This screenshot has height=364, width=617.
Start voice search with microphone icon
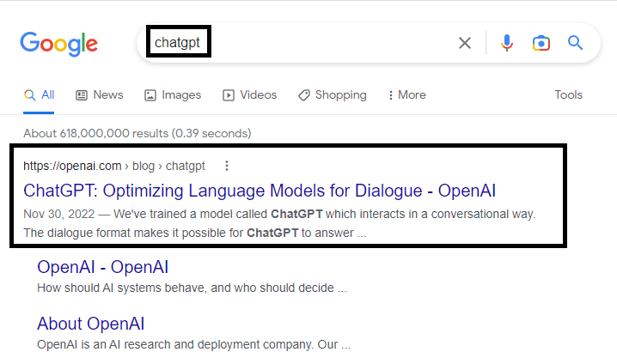(x=507, y=43)
